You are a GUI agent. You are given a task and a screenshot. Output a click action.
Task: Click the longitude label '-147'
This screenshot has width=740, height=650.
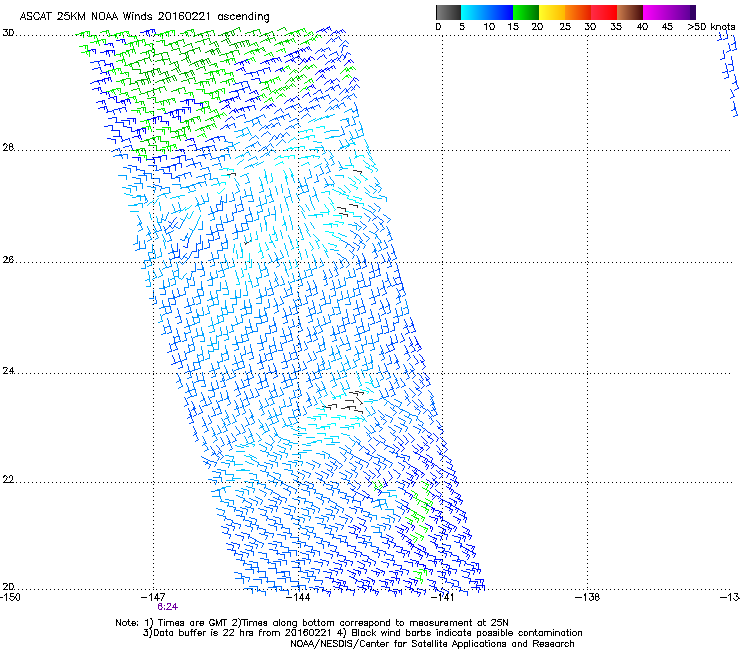point(153,597)
